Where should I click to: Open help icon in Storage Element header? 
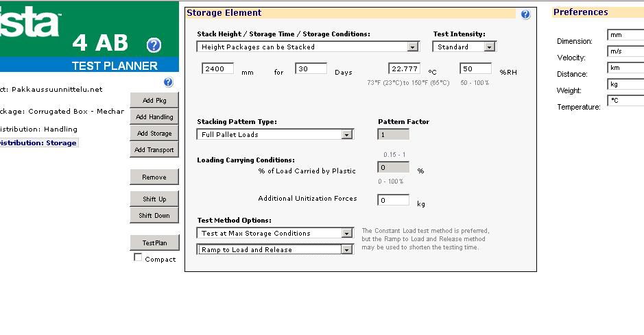[x=525, y=14]
